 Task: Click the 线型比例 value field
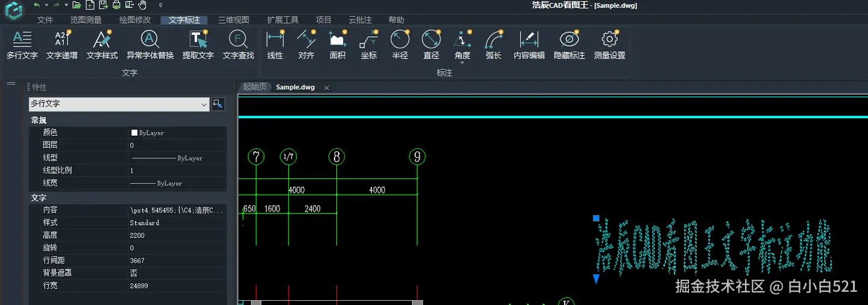[178, 171]
